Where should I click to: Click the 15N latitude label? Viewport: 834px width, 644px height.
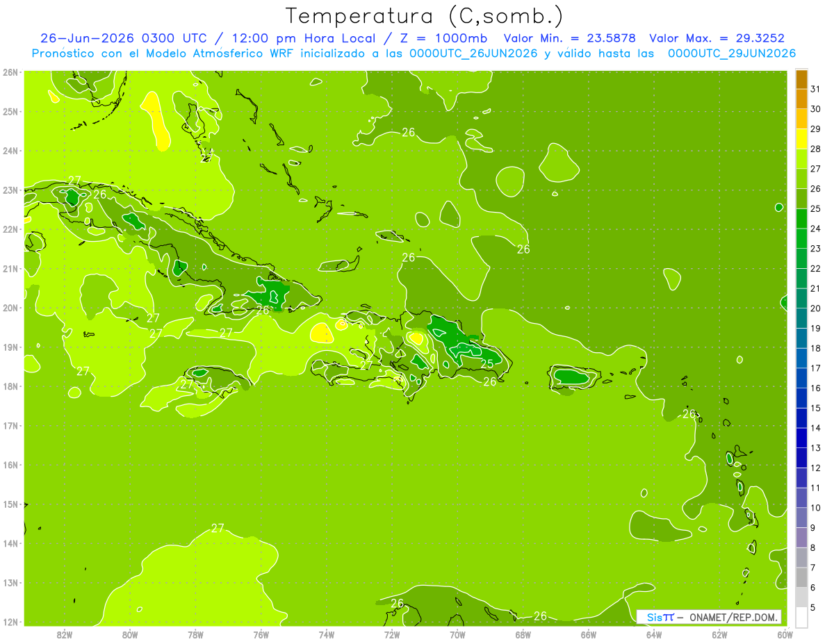[x=10, y=504]
